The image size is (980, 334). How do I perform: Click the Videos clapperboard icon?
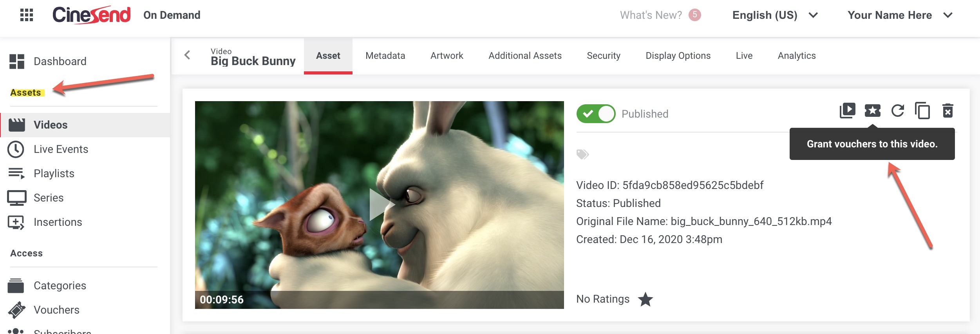tap(17, 125)
